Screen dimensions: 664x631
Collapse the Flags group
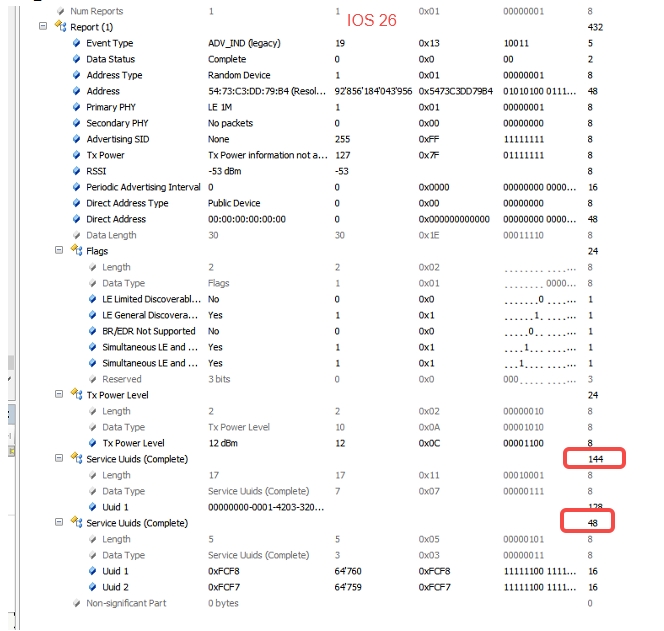coord(59,250)
